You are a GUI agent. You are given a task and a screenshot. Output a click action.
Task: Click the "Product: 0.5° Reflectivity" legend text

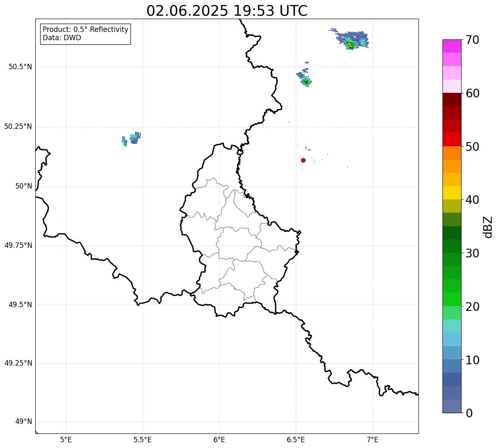tap(85, 30)
